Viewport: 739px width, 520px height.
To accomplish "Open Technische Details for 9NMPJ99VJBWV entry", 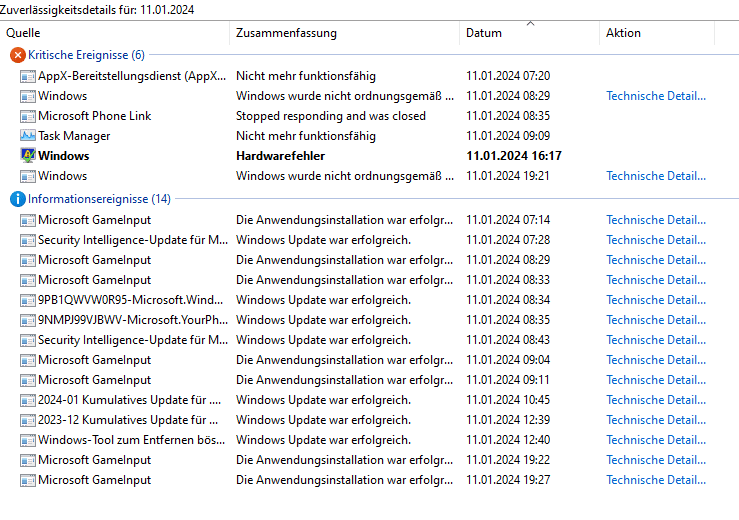I will tap(656, 320).
